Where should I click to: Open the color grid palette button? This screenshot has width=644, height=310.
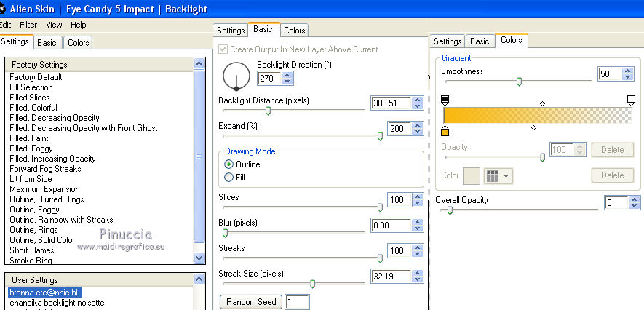498,176
